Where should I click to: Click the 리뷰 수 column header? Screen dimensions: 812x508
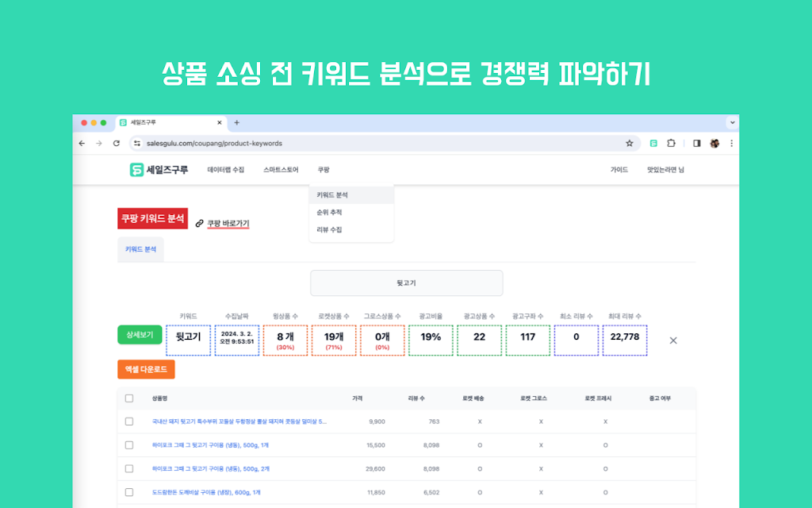click(x=416, y=398)
